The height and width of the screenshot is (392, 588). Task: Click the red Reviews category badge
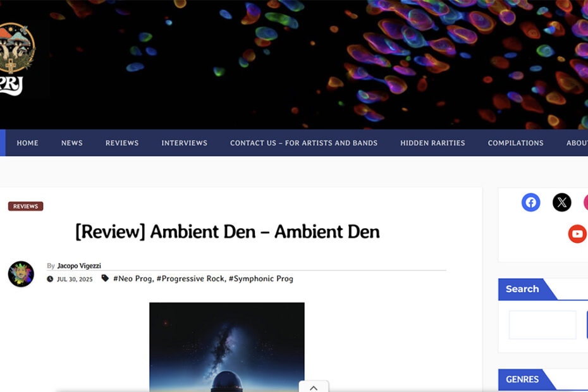[x=25, y=206]
